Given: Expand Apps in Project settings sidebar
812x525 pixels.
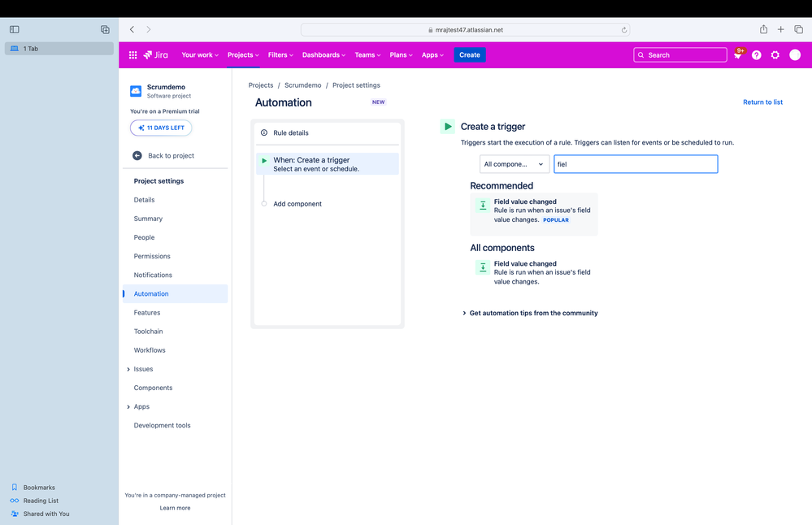Looking at the screenshot, I should coord(128,407).
